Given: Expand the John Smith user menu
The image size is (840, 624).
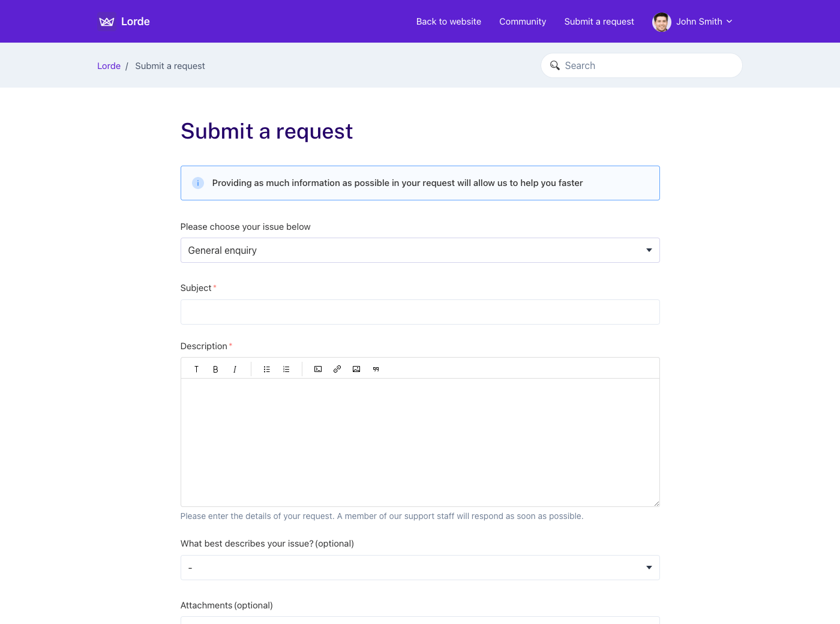Looking at the screenshot, I should [x=692, y=22].
